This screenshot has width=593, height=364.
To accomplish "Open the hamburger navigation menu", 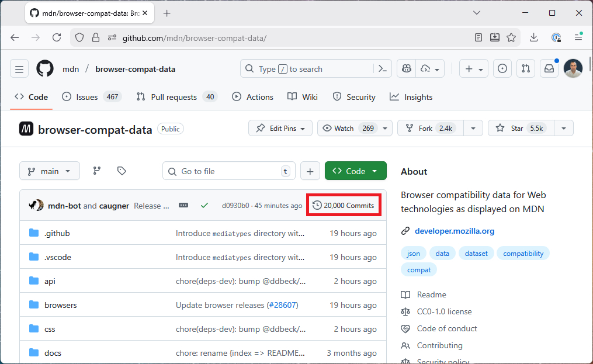I will pyautogui.click(x=19, y=69).
